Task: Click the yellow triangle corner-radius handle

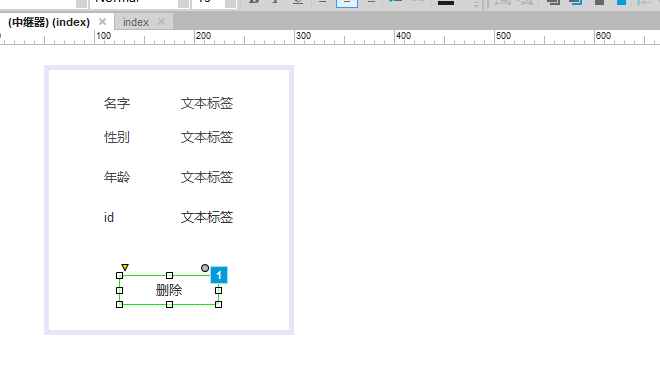Action: point(125,267)
